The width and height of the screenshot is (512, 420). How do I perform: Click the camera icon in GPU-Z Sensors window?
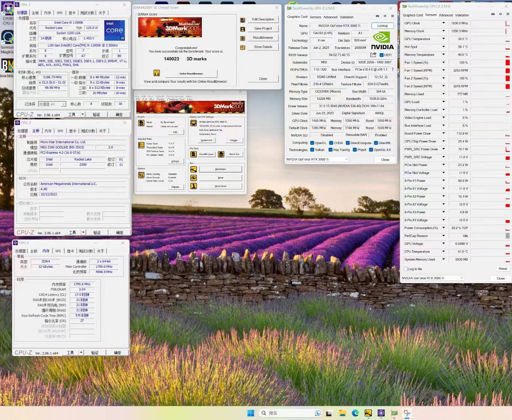pos(493,14)
